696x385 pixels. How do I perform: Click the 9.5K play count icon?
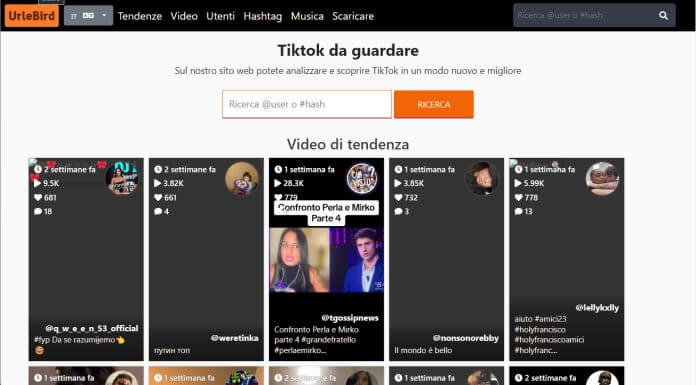click(37, 183)
